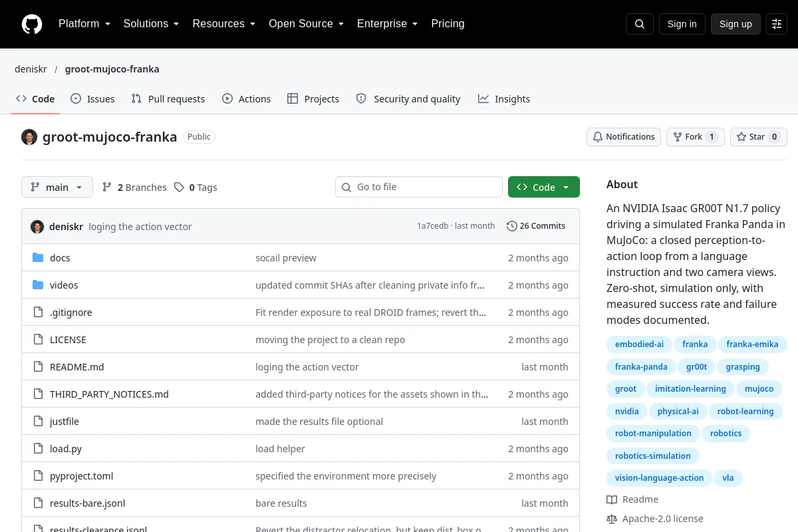
Task: Open the Pricing link
Action: (448, 24)
